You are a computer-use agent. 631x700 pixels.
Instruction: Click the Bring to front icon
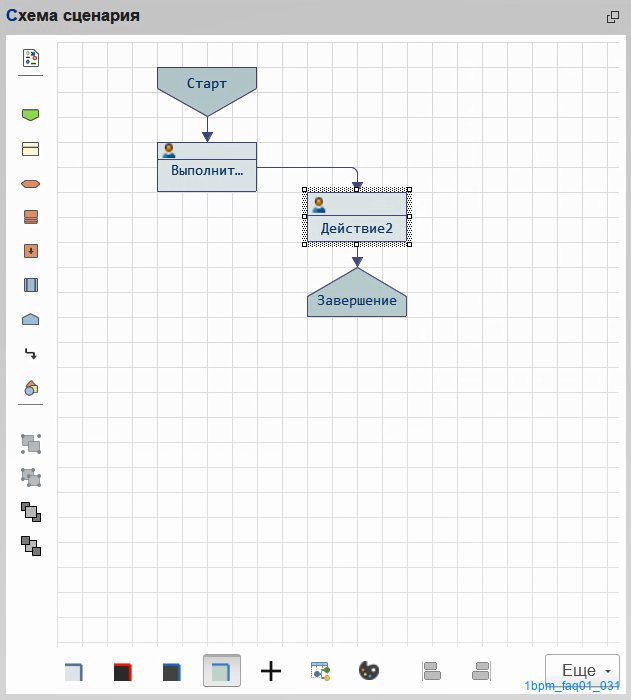(31, 512)
